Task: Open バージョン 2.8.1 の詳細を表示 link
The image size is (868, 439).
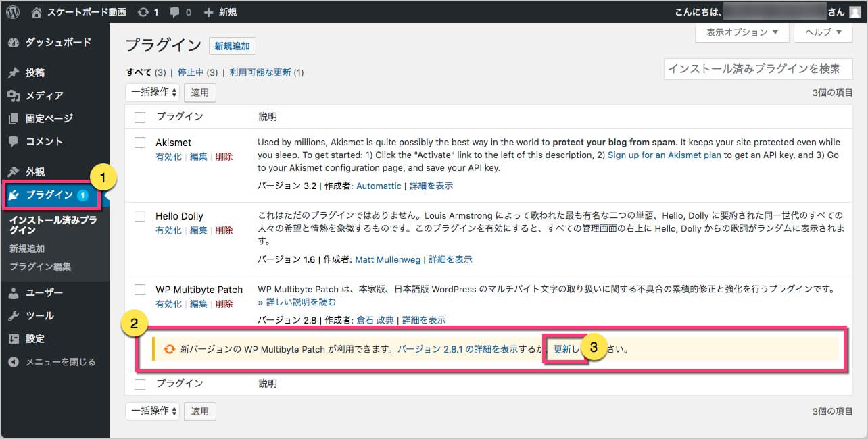Action: [458, 349]
